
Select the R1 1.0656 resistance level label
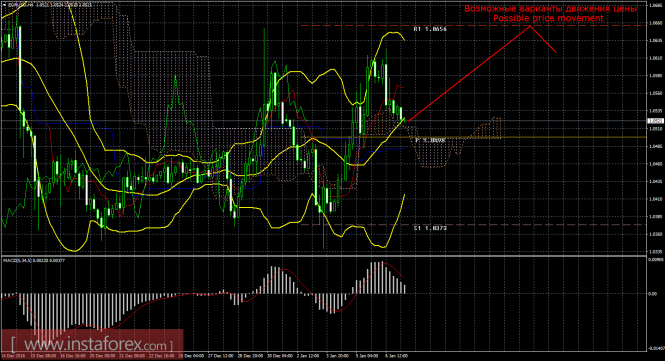(x=430, y=29)
